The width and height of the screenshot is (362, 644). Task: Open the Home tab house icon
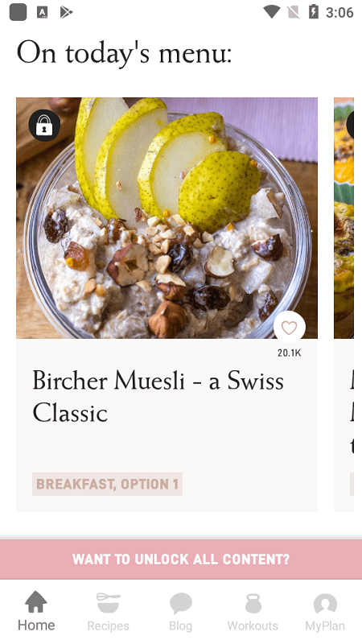click(36, 602)
